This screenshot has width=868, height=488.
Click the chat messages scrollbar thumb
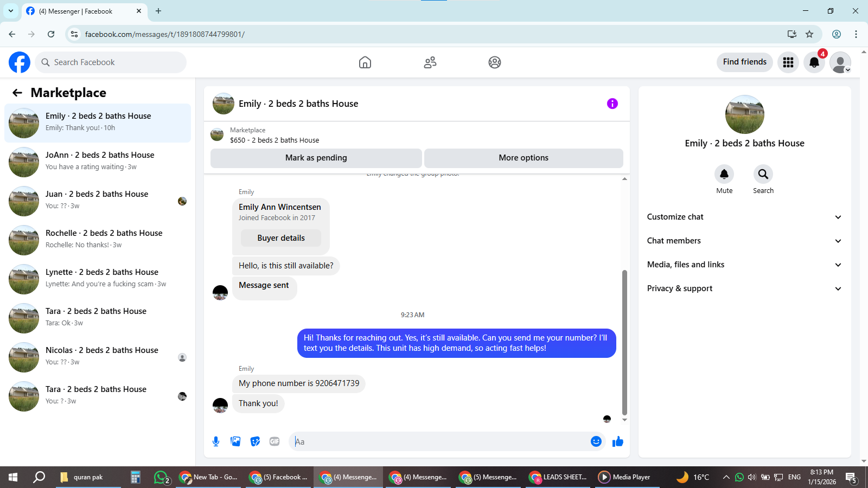624,342
